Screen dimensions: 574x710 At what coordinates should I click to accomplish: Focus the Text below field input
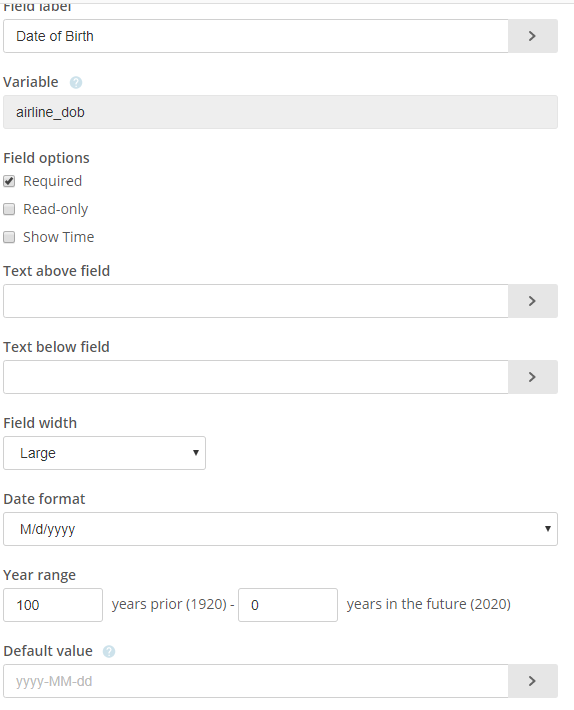[256, 377]
